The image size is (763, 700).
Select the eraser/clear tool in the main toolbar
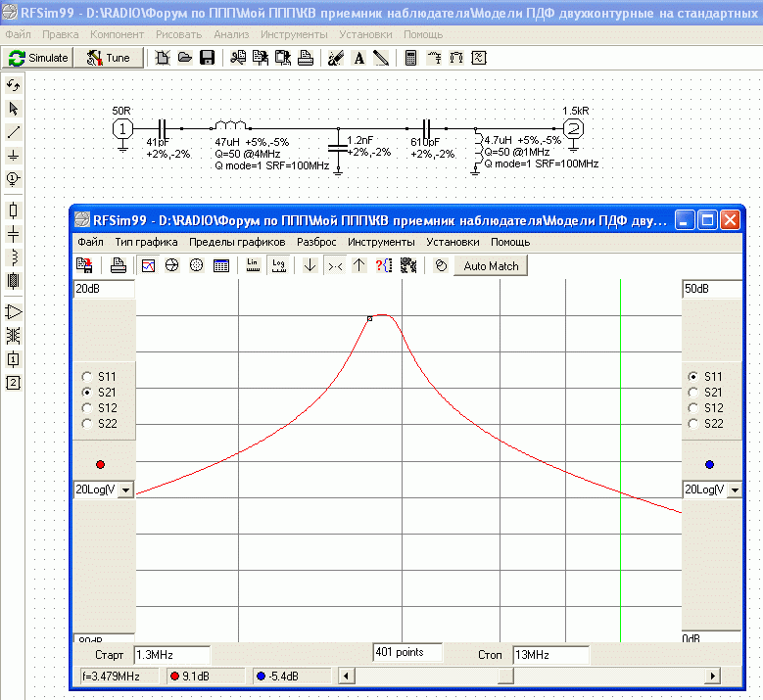[x=336, y=58]
